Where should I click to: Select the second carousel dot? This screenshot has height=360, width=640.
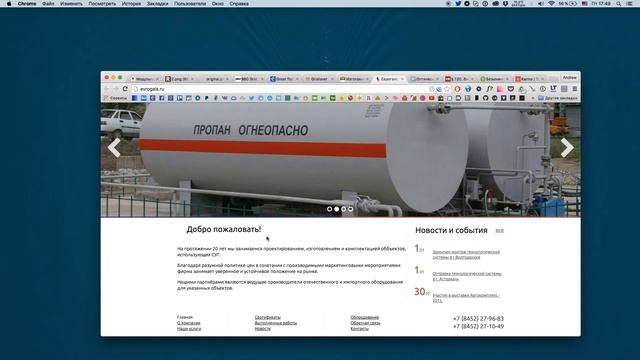point(336,209)
